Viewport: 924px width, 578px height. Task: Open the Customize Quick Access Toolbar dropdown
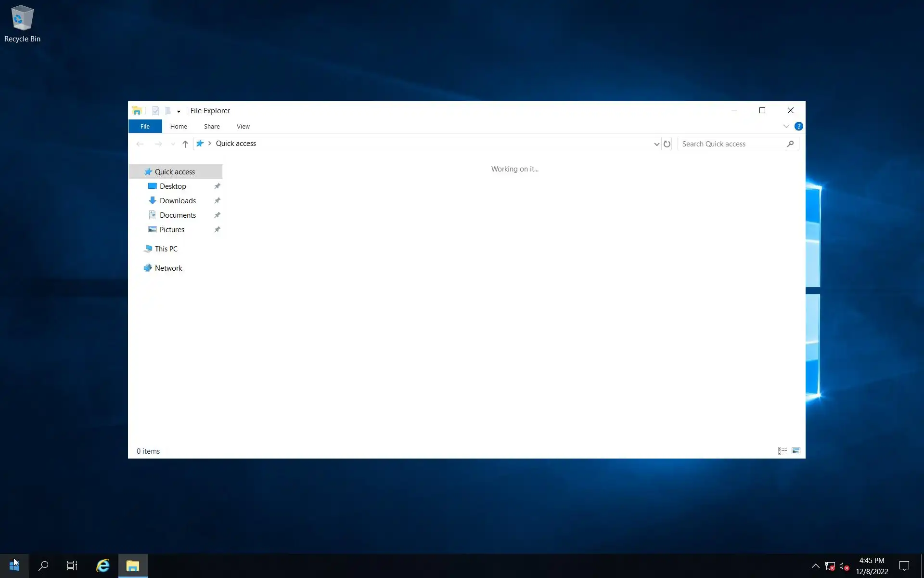pos(179,111)
